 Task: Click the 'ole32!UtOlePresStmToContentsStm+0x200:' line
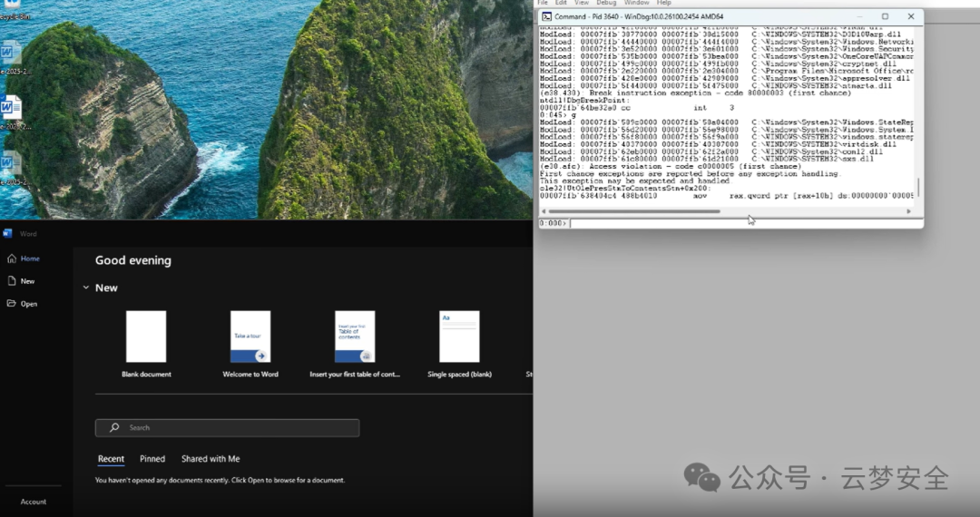[x=625, y=189]
